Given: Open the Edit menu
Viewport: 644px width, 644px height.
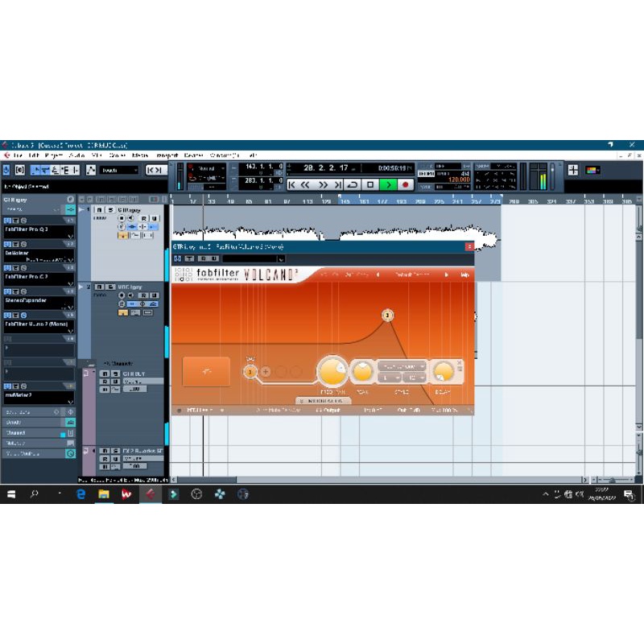Looking at the screenshot, I should (34, 155).
